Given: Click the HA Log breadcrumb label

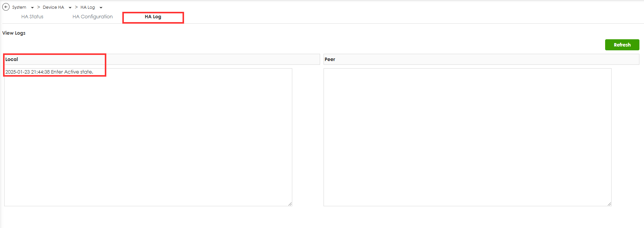Looking at the screenshot, I should [88, 7].
